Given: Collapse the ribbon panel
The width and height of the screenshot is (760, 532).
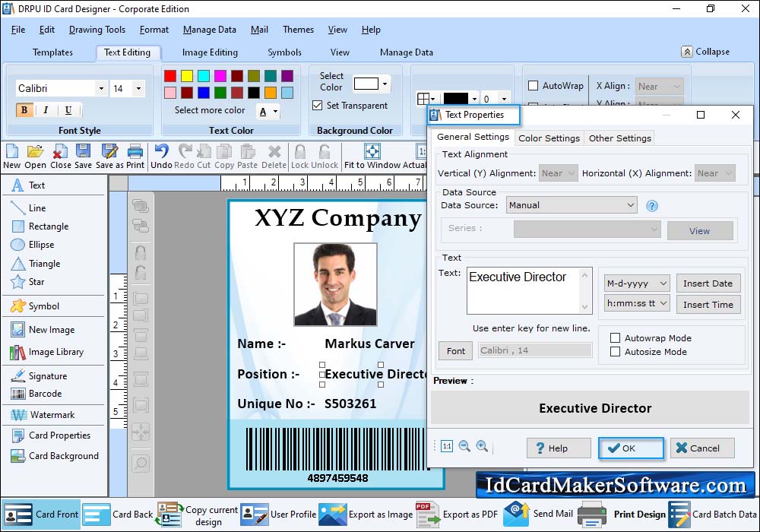Looking at the screenshot, I should (705, 52).
